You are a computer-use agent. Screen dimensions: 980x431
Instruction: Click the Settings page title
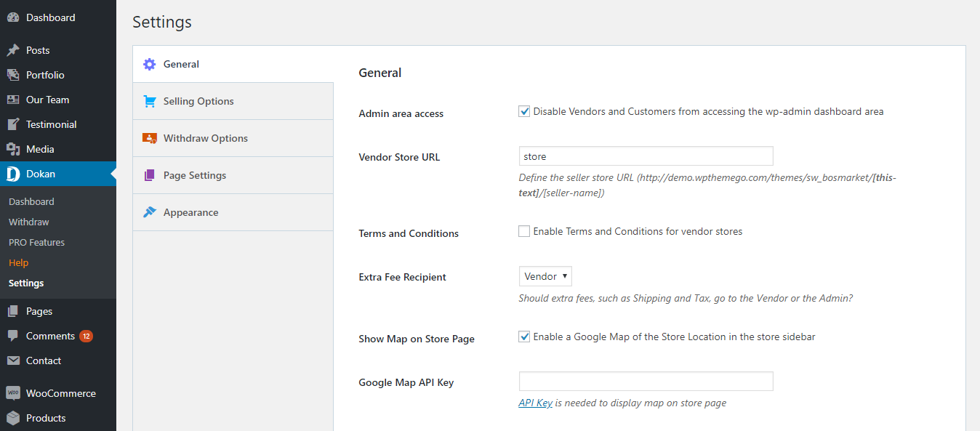[162, 22]
